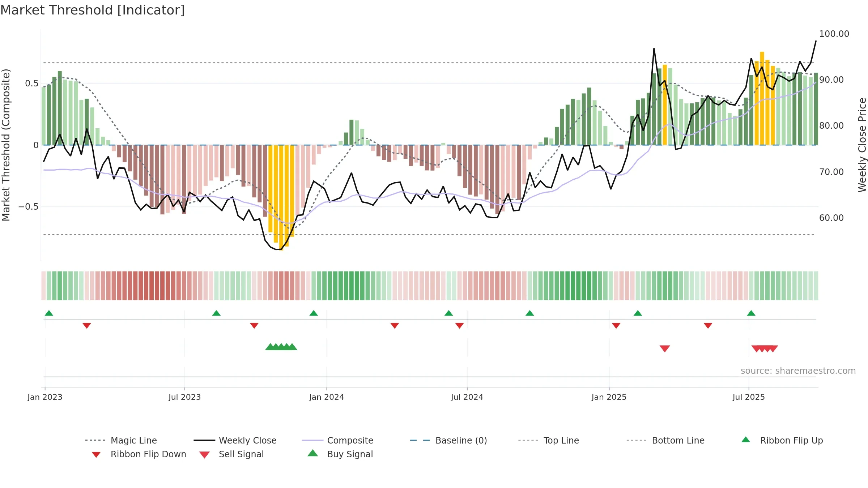Viewport: 868px width, 488px height.
Task: Click the 90.00 price axis label
Action: pyautogui.click(x=831, y=80)
